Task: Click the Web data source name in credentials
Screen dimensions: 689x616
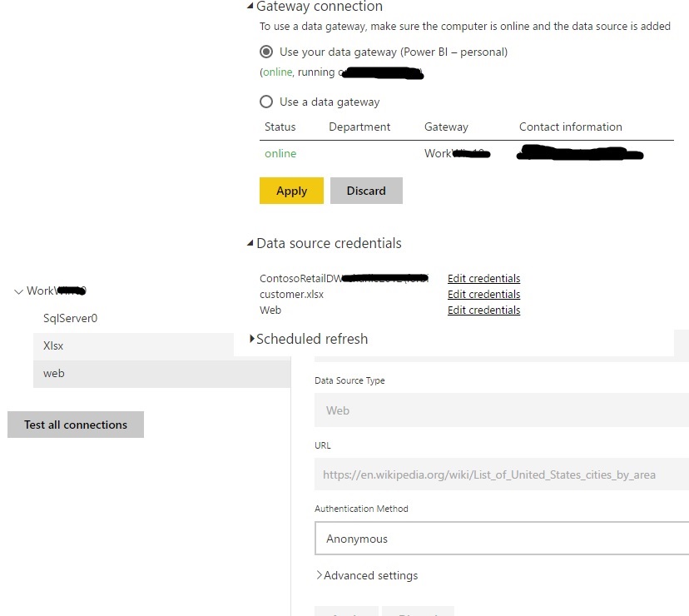Action: click(270, 310)
